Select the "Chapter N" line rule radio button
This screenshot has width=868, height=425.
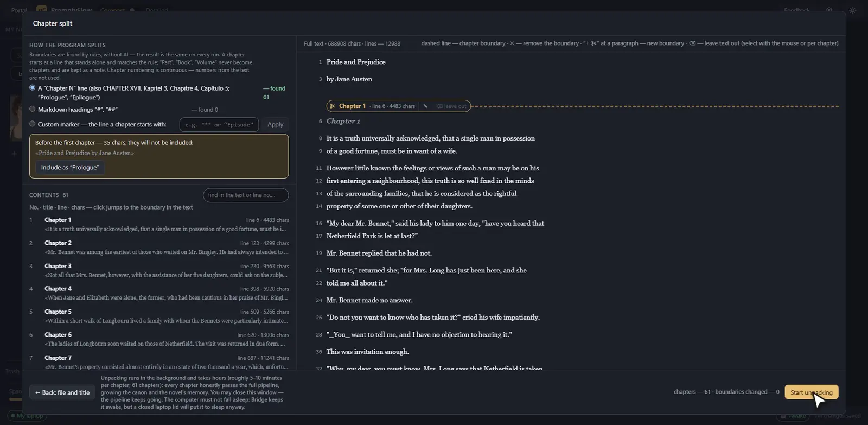click(33, 87)
